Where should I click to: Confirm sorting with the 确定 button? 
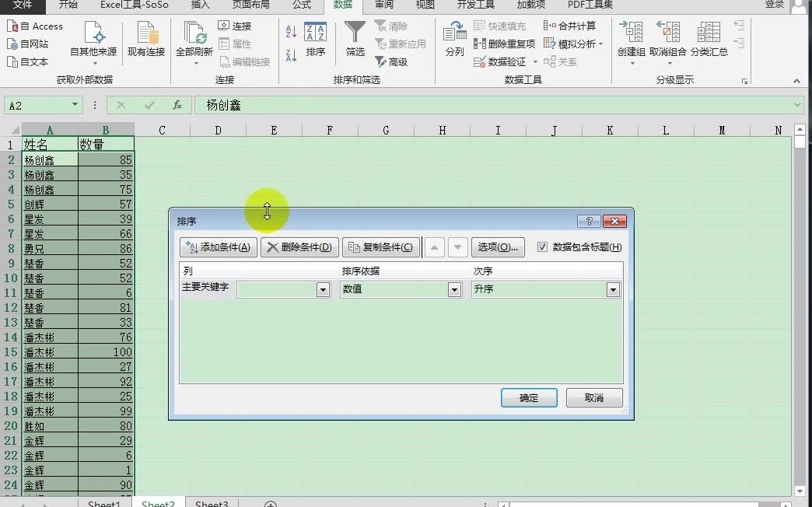click(x=529, y=397)
